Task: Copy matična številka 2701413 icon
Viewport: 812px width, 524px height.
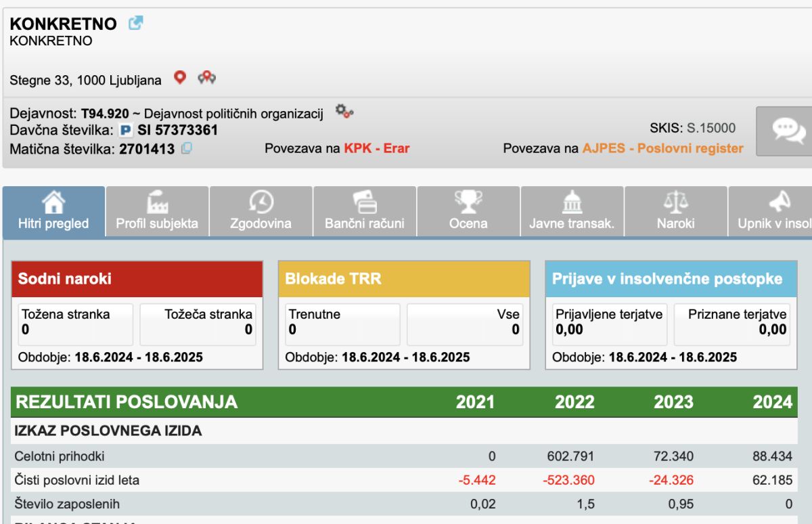Action: 187,148
